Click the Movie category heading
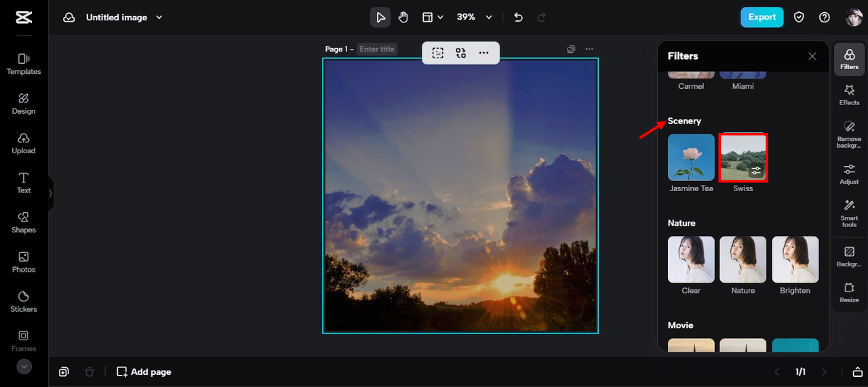868x387 pixels. [680, 325]
